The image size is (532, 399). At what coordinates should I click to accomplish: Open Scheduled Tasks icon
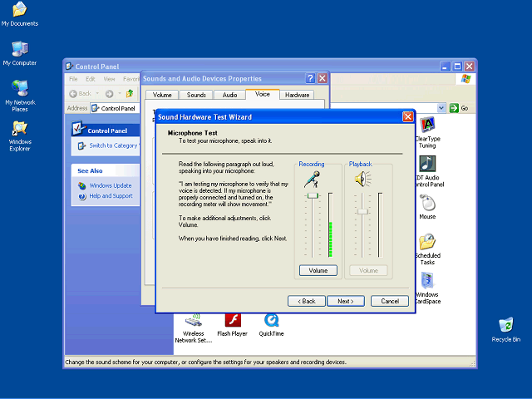(x=427, y=249)
